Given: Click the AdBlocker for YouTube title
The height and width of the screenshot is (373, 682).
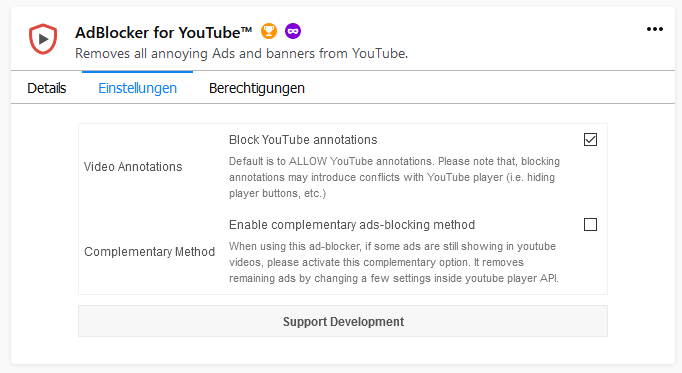Looking at the screenshot, I should point(164,33).
